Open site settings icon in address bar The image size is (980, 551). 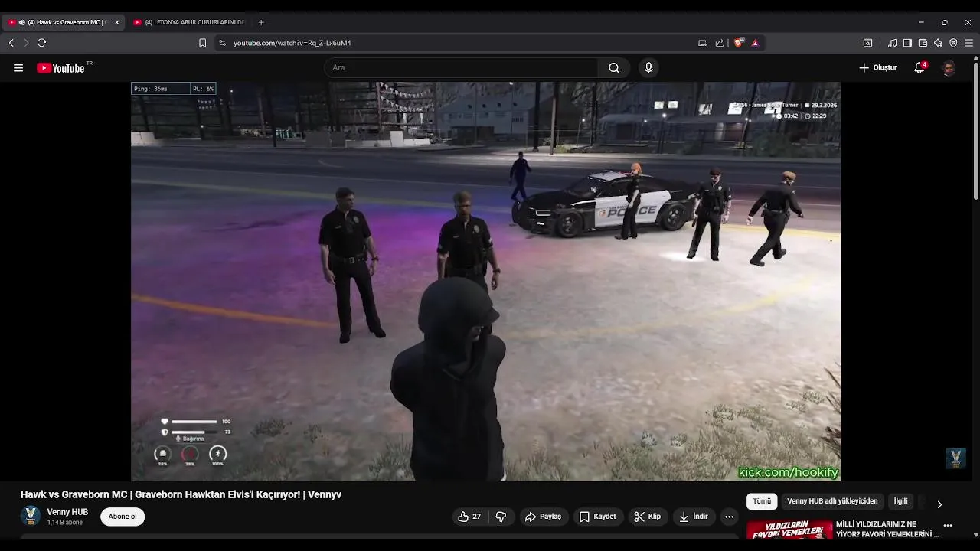click(222, 43)
